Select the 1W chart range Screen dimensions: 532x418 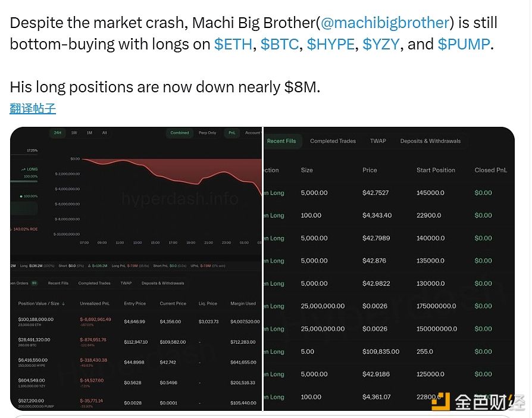coord(74,133)
